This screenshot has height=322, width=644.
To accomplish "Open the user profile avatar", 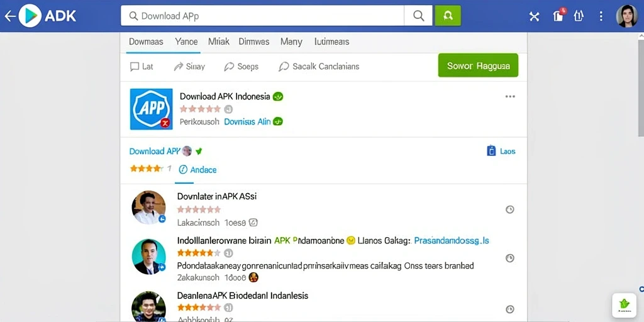I will [x=627, y=16].
